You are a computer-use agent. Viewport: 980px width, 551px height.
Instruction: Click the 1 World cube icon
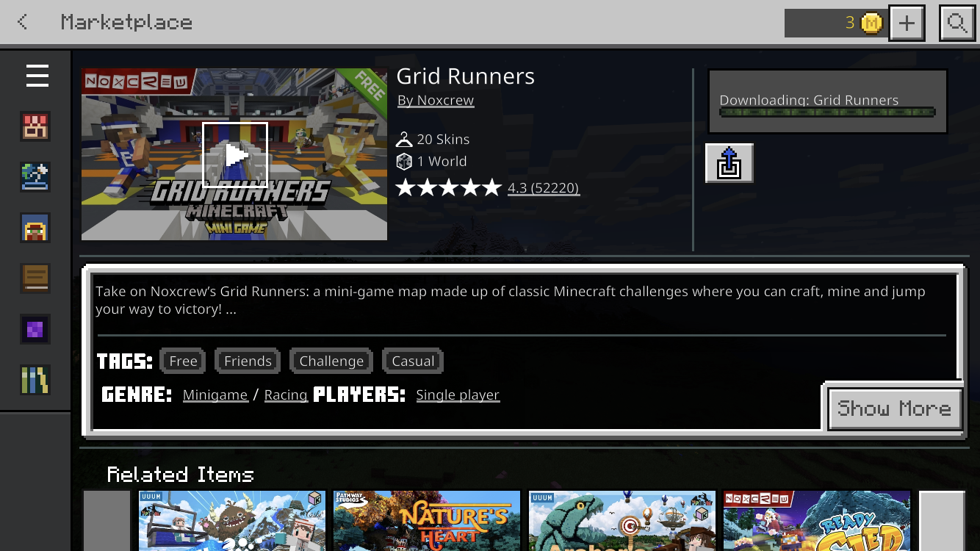coord(404,162)
